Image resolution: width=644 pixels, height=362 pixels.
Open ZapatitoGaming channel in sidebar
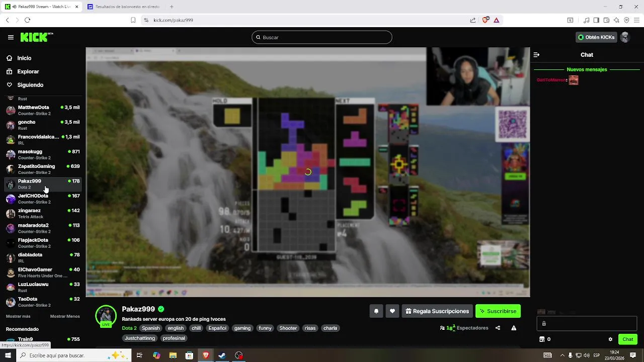(42, 169)
